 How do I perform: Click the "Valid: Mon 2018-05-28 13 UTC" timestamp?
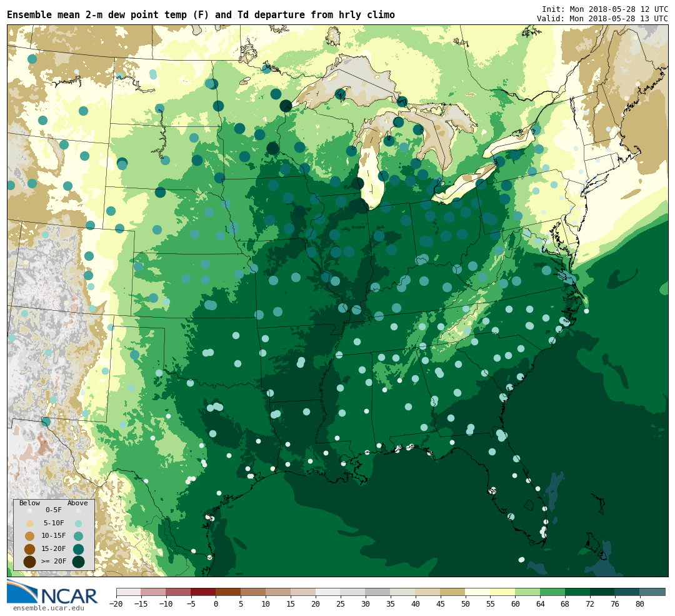(602, 19)
